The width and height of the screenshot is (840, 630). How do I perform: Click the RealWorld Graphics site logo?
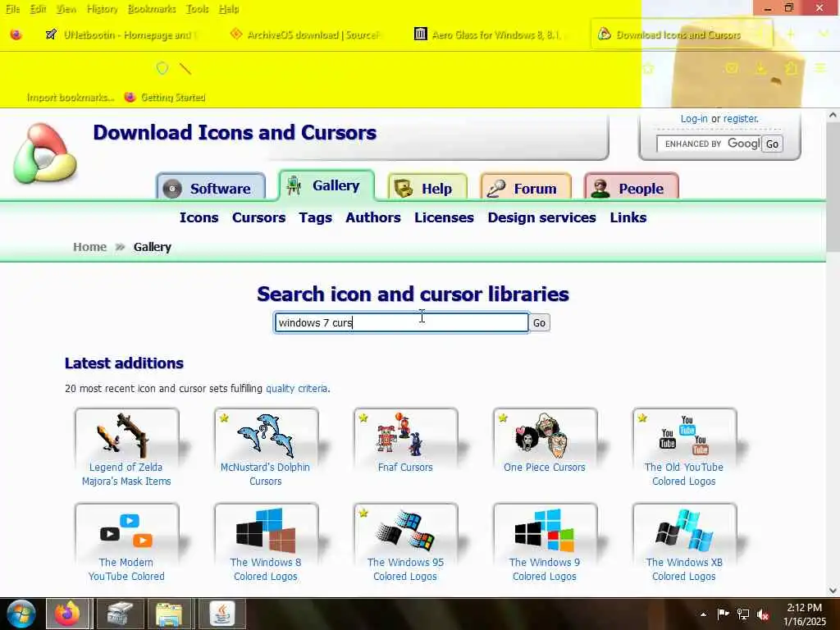pyautogui.click(x=46, y=153)
